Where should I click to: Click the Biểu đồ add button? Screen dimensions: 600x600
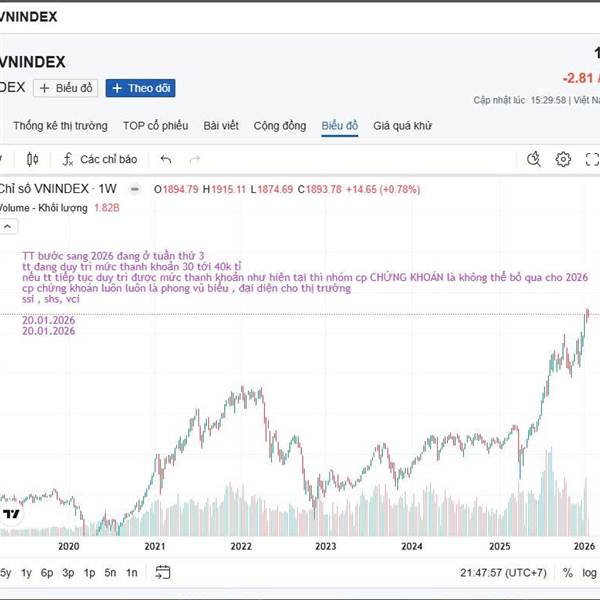coord(66,88)
